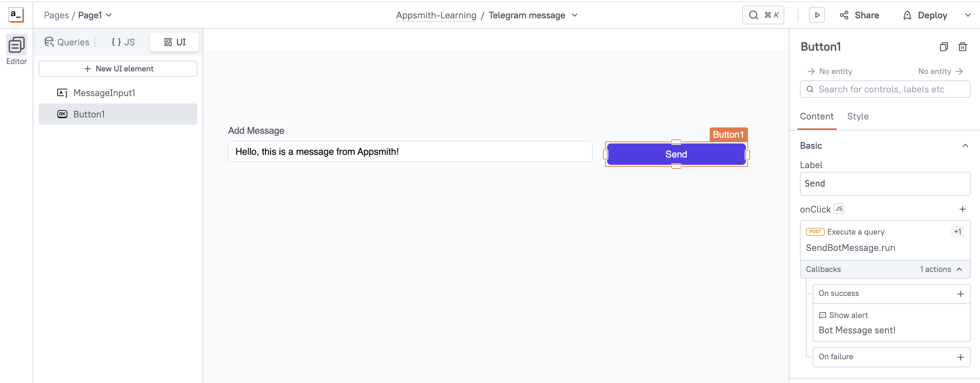
Task: Copy Button1 widget using copy icon
Action: pyautogui.click(x=943, y=47)
